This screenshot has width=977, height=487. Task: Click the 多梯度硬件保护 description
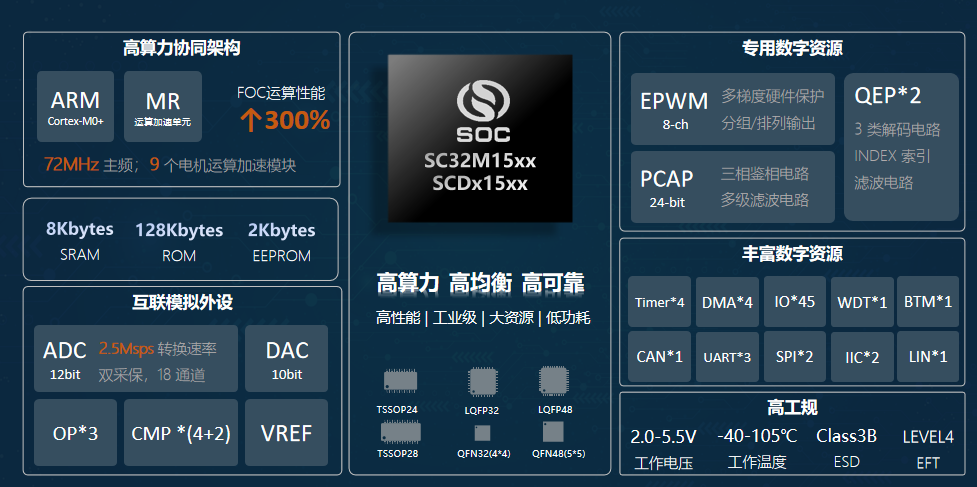point(773,97)
